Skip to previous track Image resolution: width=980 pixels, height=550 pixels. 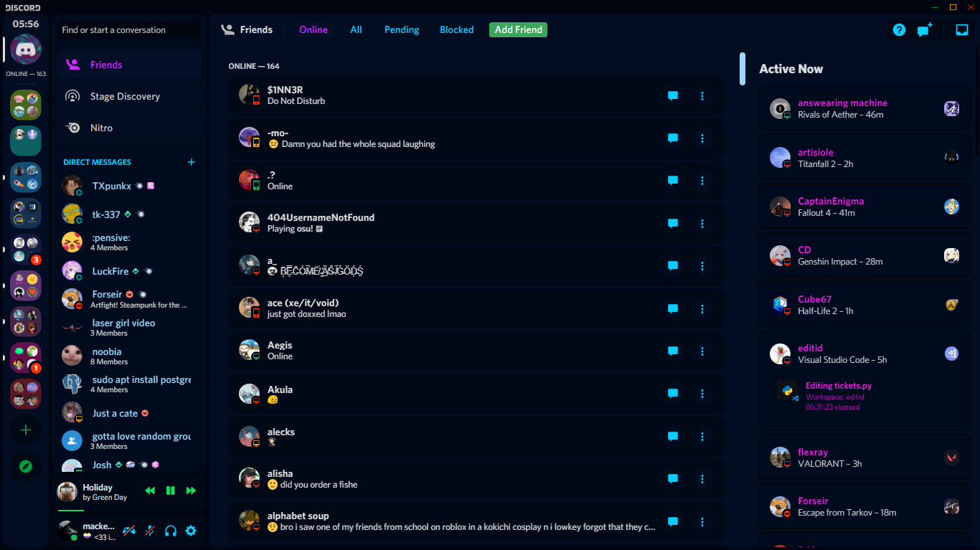[x=150, y=490]
